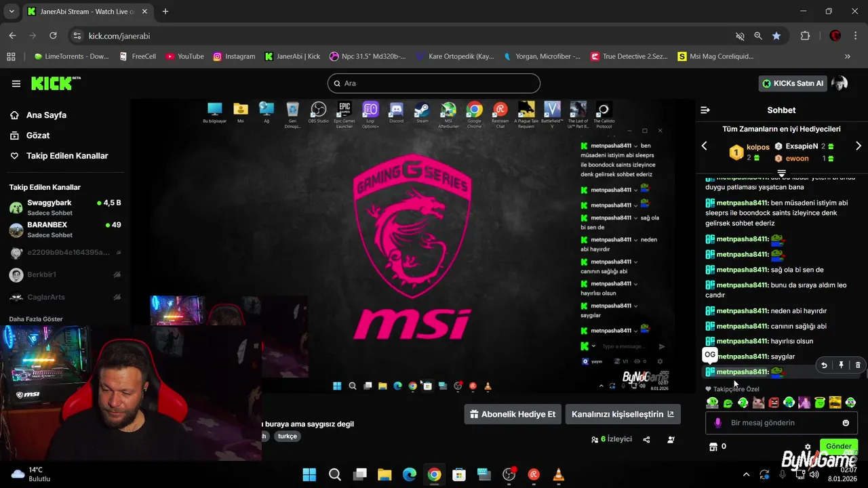This screenshot has width=868, height=488.
Task: Insert the crying green emote
Action: (789, 403)
